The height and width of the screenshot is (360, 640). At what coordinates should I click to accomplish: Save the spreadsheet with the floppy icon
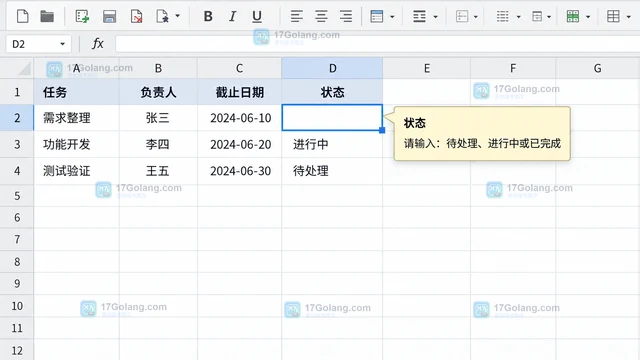point(109,16)
